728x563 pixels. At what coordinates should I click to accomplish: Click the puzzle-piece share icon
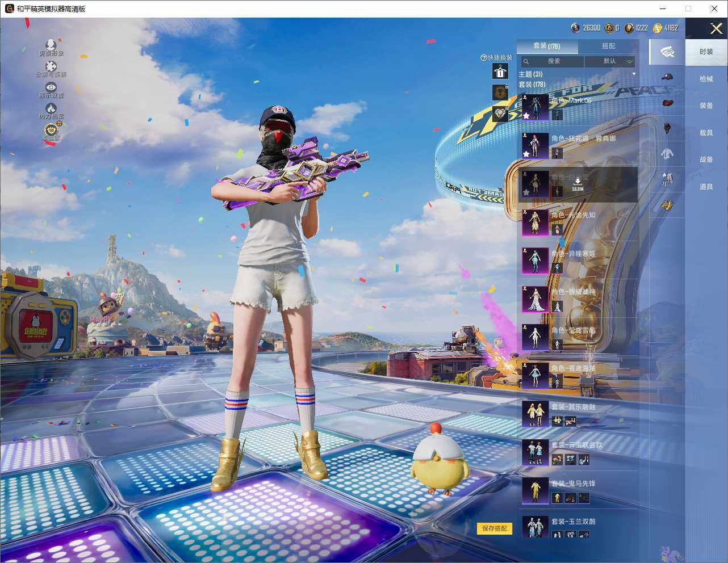(51, 66)
